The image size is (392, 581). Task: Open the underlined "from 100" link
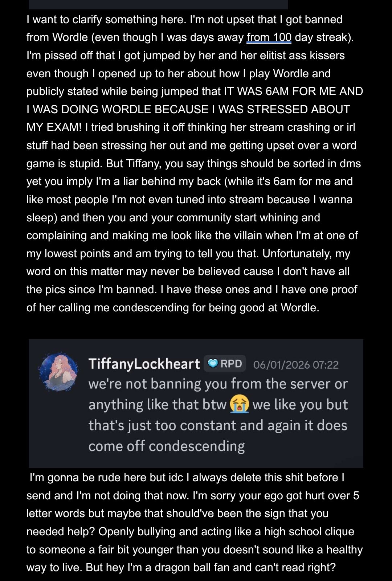[x=269, y=37]
